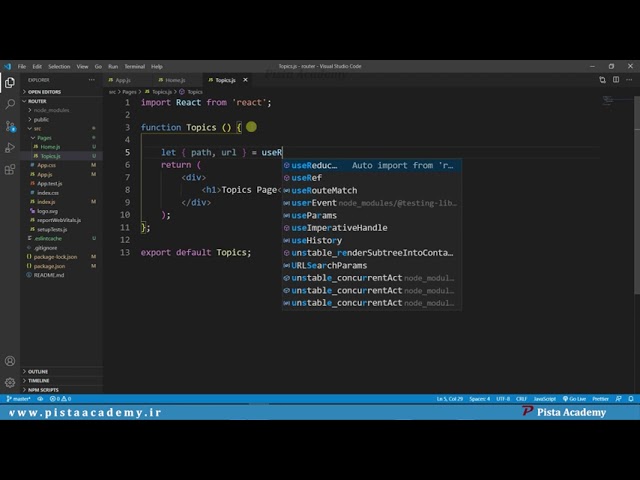Click the notifications bell in status bar

coord(631,399)
